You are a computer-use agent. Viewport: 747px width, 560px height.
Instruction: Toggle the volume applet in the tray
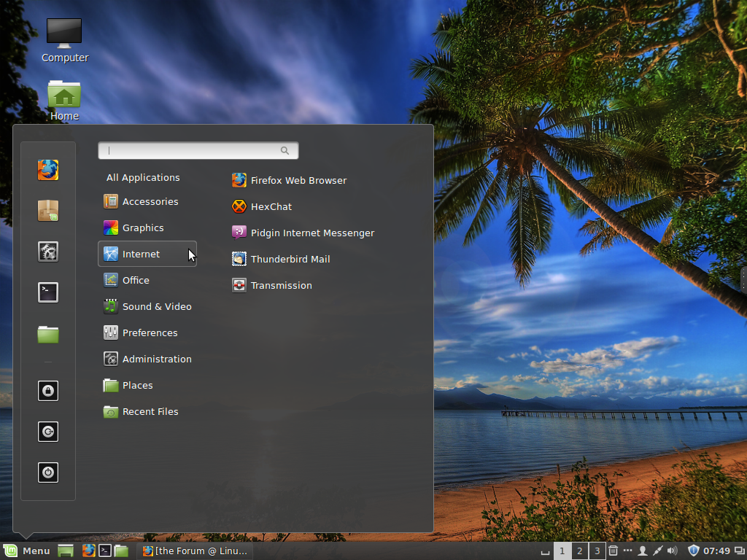tap(672, 551)
